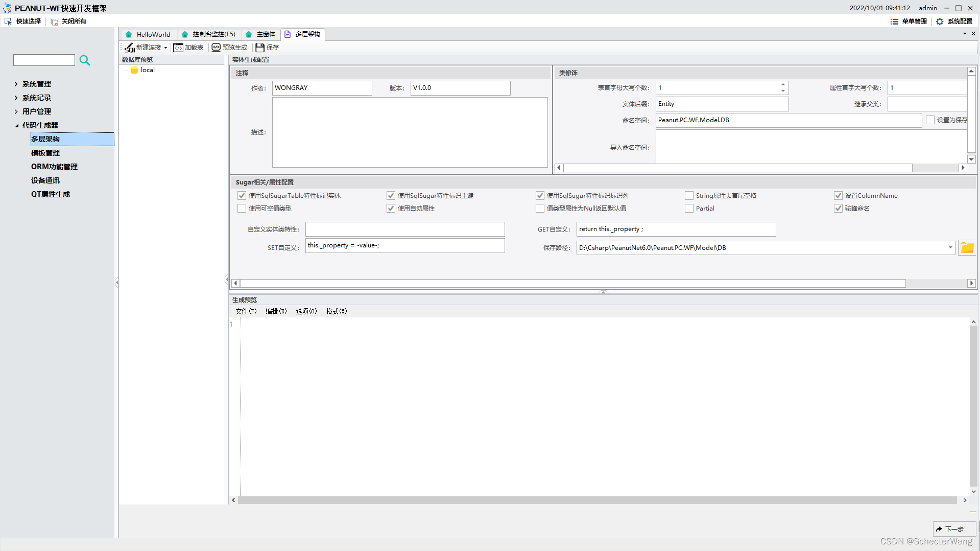Select ORM功能管理 in the sidebar
The height and width of the screenshot is (551, 980).
coord(54,167)
